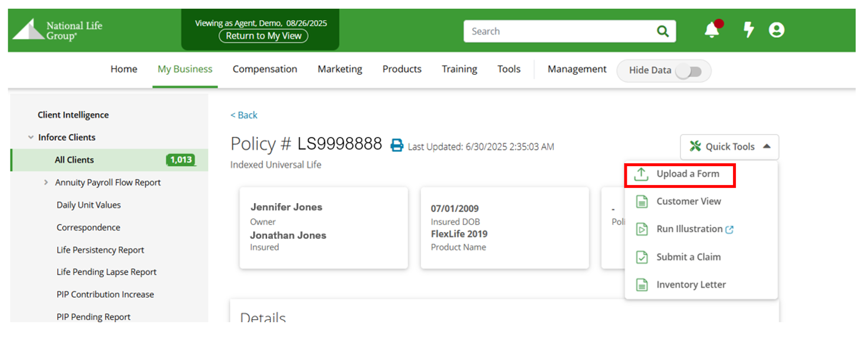Collapse the Quick Tools dropdown
This screenshot has height=357, width=868.
click(729, 147)
